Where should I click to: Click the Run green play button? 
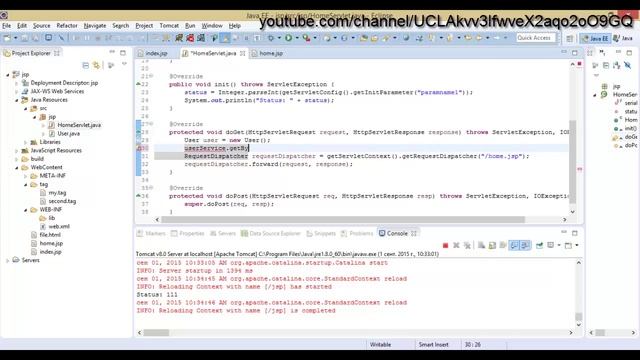[x=289, y=38]
